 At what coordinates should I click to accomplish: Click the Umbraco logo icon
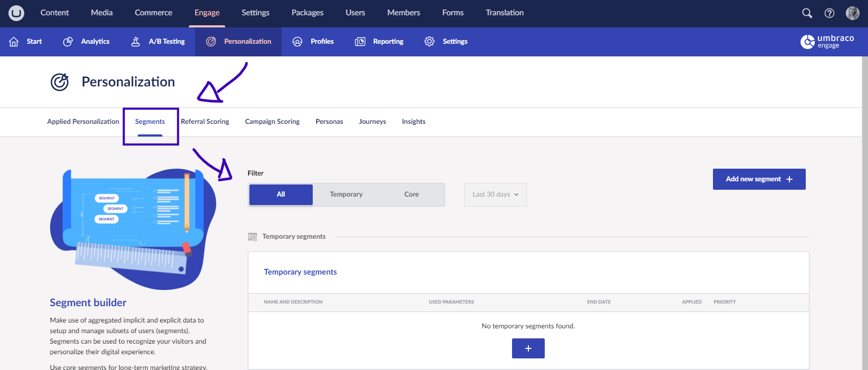[x=16, y=13]
